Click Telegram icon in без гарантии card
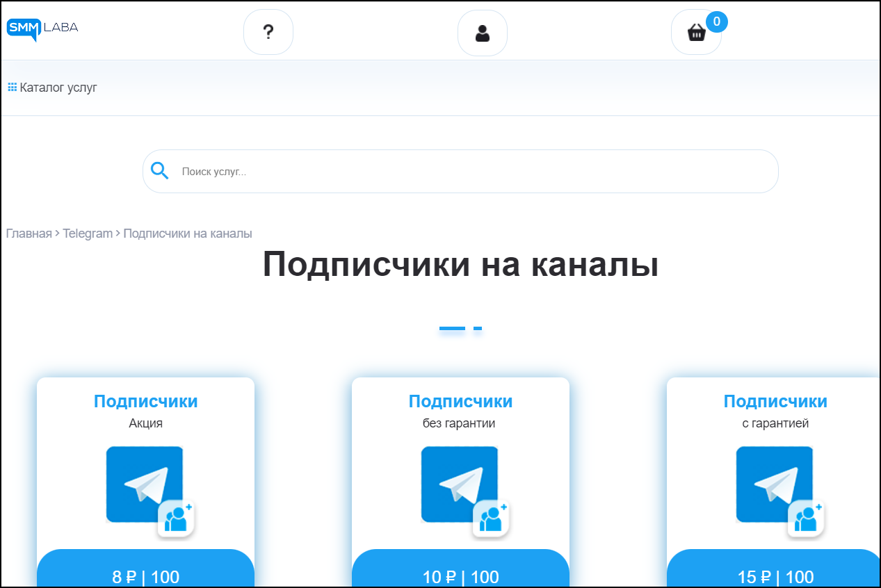Screen dimensions: 881x588 pyautogui.click(x=459, y=484)
